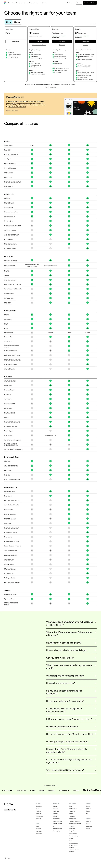Open Figma's YouTube channel from the footer
The width and height of the screenshot is (101, 868).
point(8,810)
